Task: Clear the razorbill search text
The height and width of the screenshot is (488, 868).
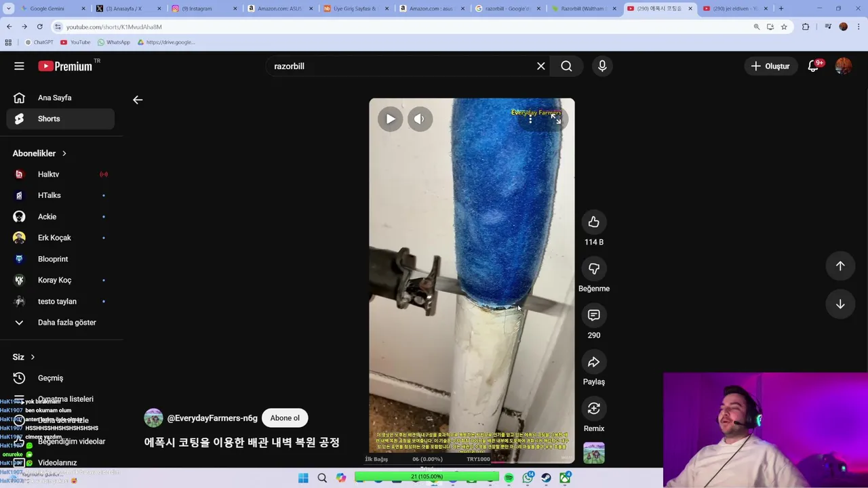Action: 540,66
